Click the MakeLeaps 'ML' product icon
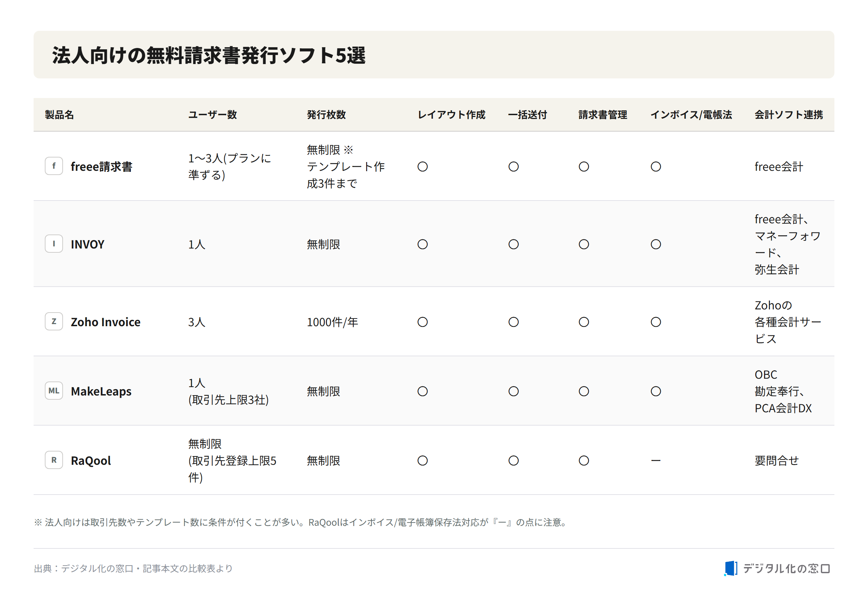868x609 pixels. [x=54, y=391]
